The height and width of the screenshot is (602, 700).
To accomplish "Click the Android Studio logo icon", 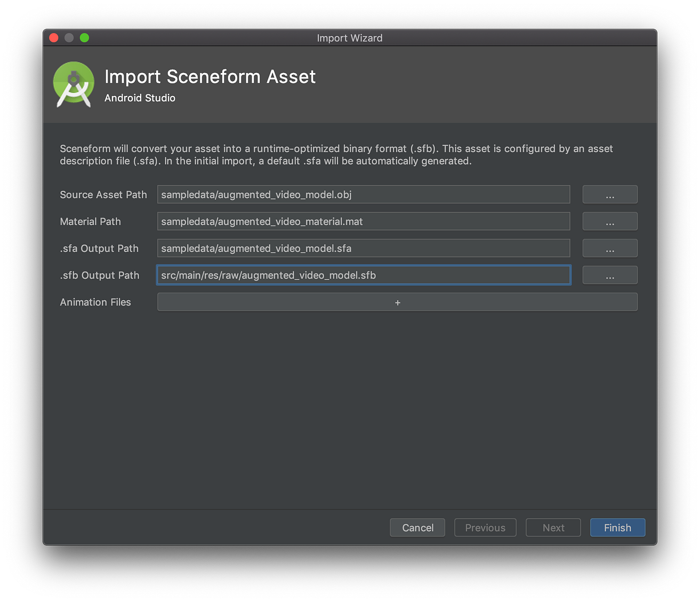I will (x=74, y=85).
